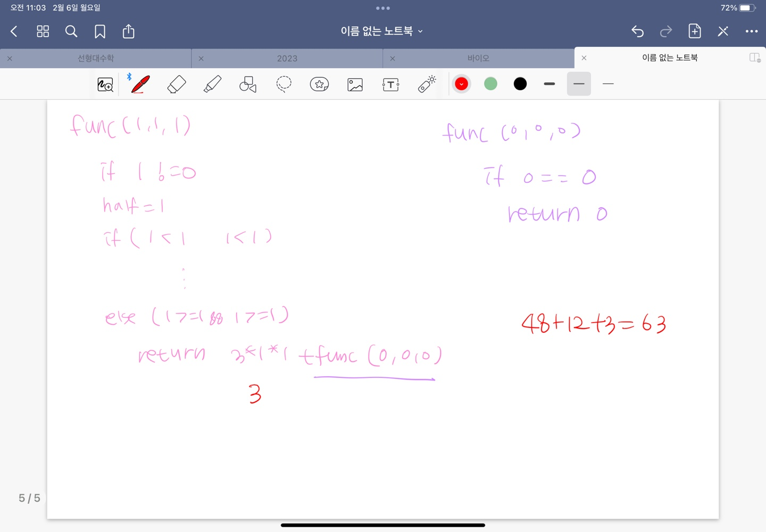Switch to the 선형대수학 tab
The image size is (766, 532).
tap(96, 58)
